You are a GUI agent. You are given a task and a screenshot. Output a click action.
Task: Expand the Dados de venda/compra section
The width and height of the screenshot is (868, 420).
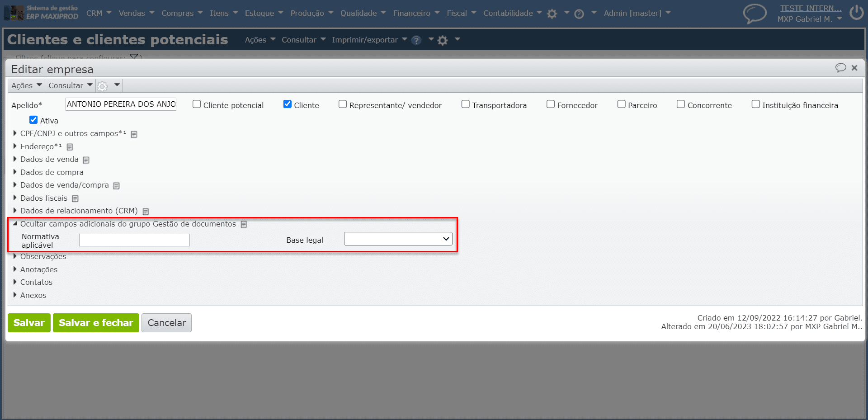pos(61,185)
